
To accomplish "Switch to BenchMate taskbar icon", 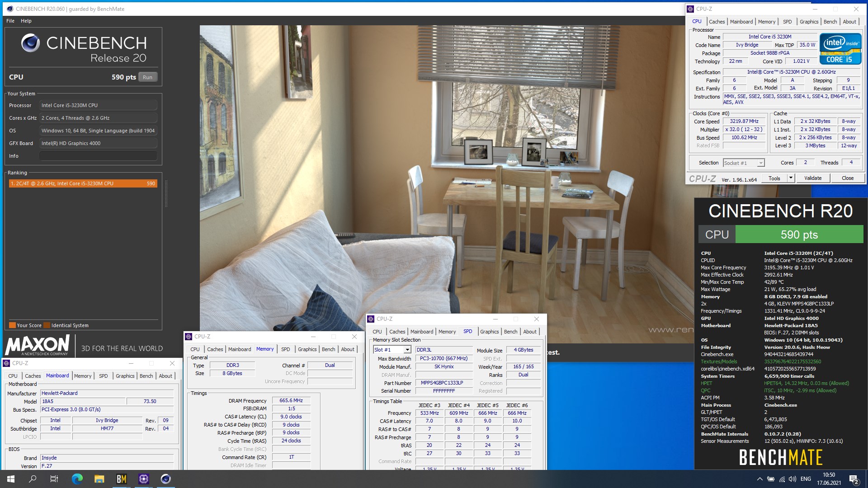I will click(121, 479).
